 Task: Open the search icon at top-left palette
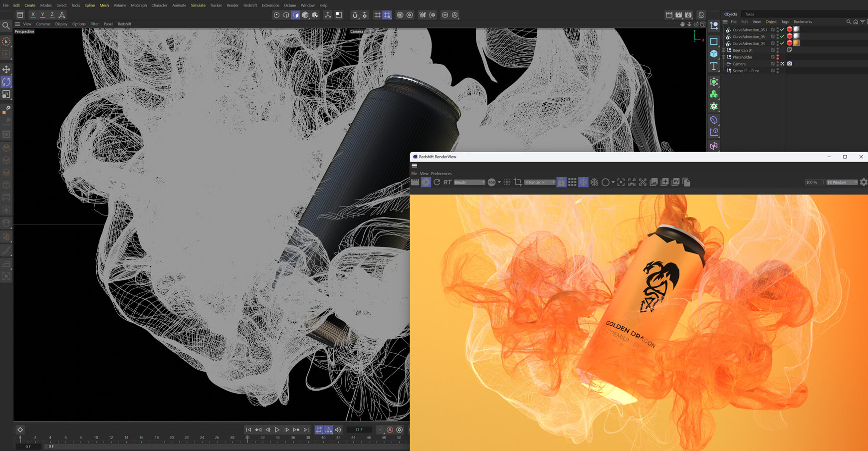(6, 25)
